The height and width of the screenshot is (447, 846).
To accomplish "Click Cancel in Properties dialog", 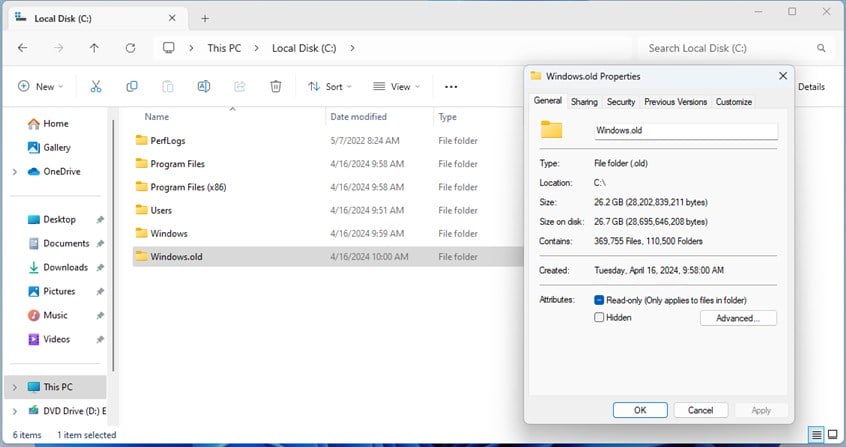I will click(700, 410).
